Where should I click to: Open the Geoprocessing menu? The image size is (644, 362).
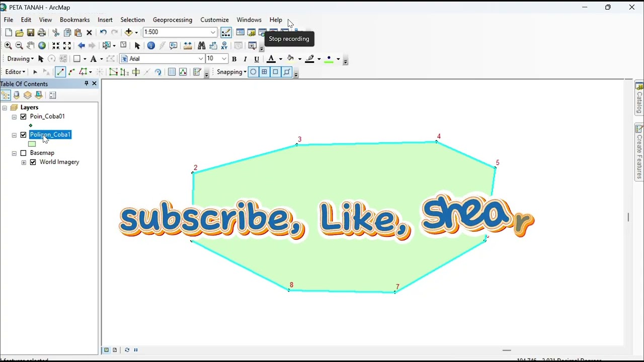click(173, 20)
